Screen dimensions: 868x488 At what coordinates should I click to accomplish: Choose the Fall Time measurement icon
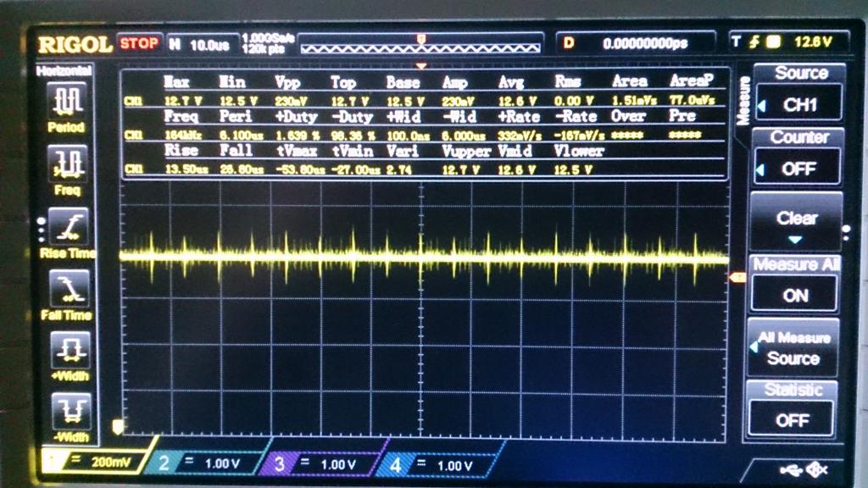(x=65, y=288)
